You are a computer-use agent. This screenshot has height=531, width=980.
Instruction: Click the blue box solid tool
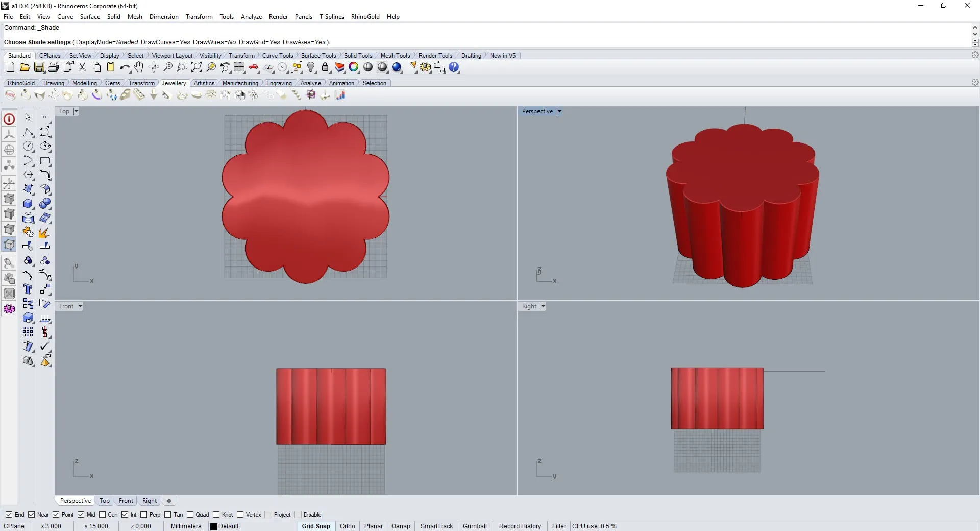pos(28,203)
